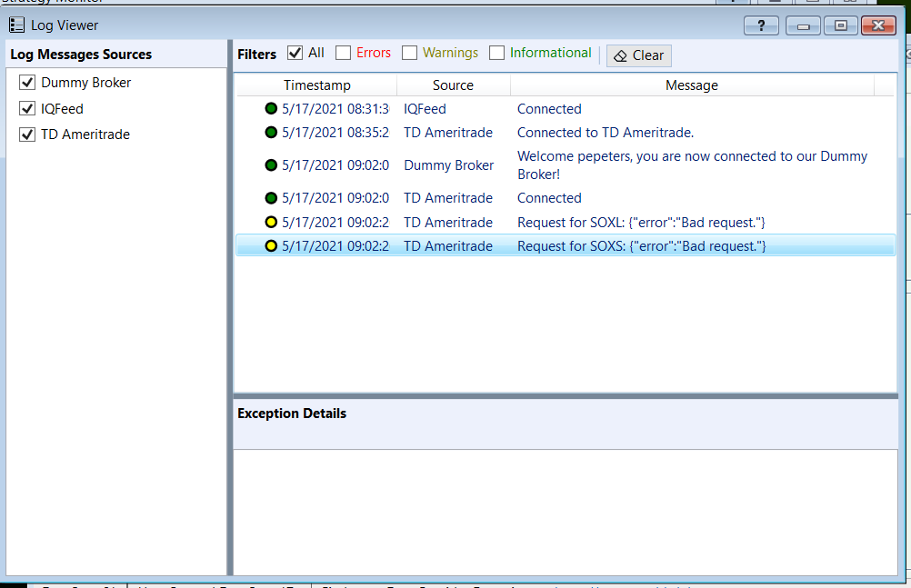Viewport: 911px width, 588px height.
Task: Clear the log messages list
Action: click(639, 55)
